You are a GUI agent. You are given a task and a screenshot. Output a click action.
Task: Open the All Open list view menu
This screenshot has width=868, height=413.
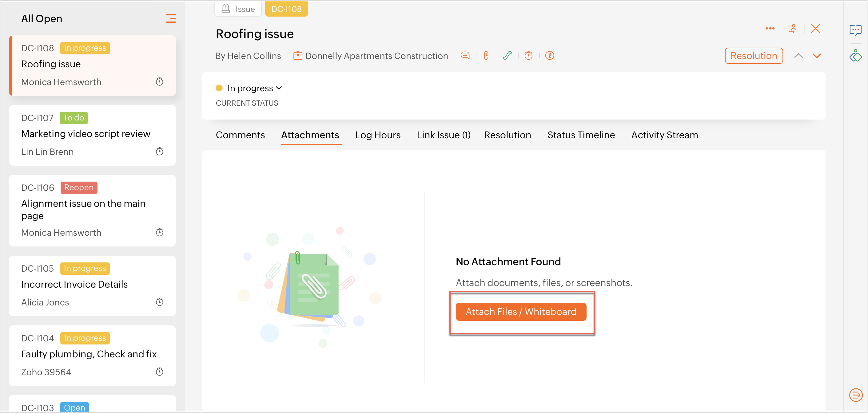[x=171, y=18]
